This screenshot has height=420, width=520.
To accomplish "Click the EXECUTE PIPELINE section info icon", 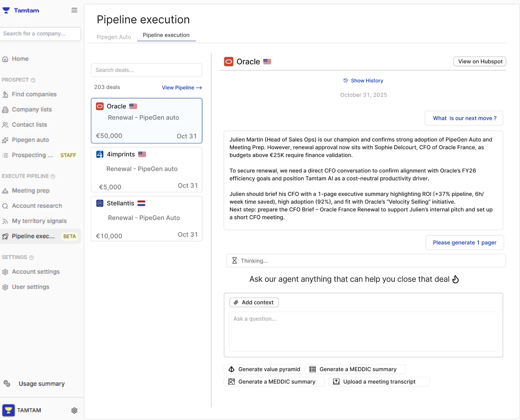I will point(53,176).
